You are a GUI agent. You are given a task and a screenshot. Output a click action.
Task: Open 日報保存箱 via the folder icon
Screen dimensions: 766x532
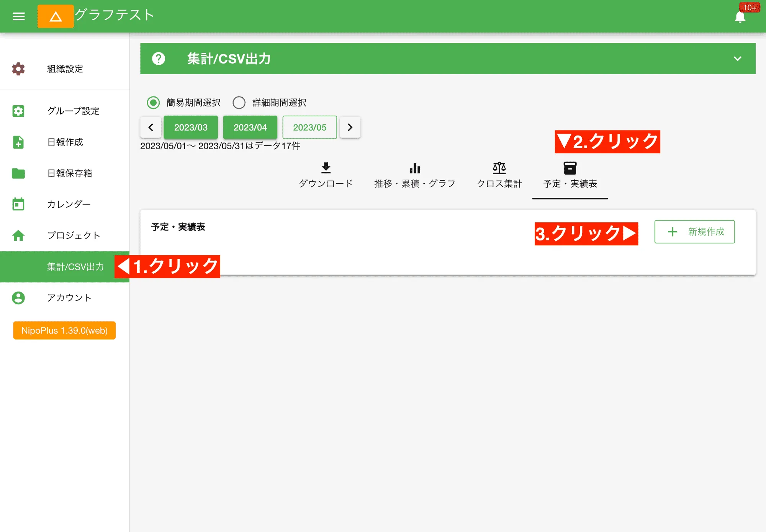[18, 173]
